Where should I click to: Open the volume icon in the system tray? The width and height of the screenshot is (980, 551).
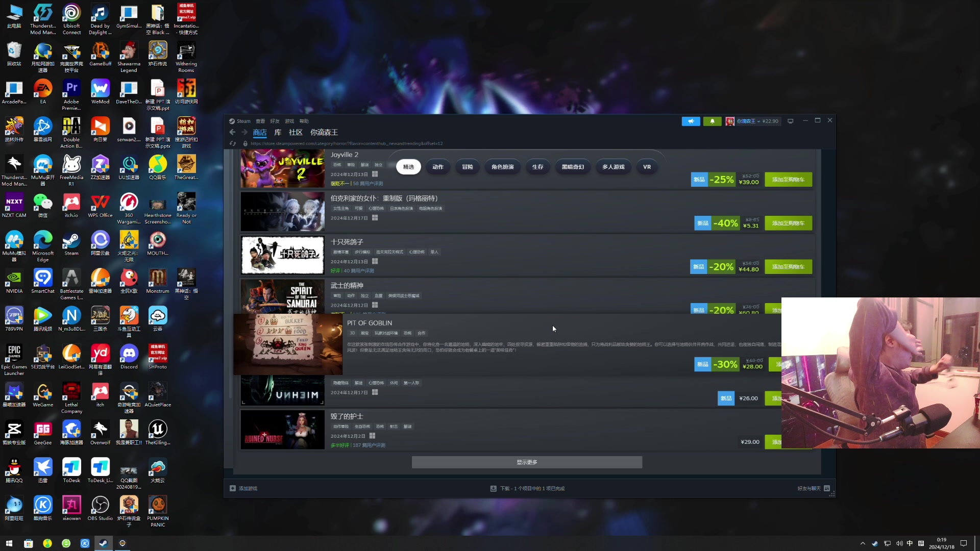tap(899, 543)
